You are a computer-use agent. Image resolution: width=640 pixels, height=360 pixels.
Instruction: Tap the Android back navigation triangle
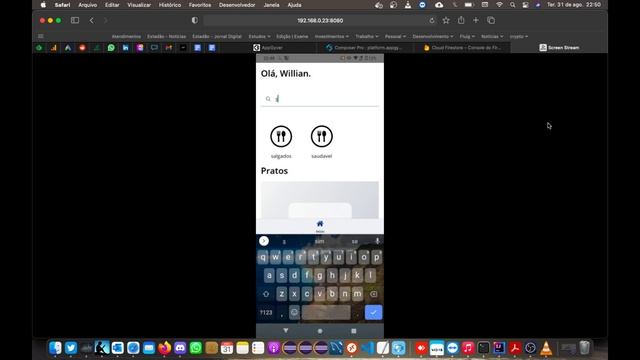pos(286,331)
